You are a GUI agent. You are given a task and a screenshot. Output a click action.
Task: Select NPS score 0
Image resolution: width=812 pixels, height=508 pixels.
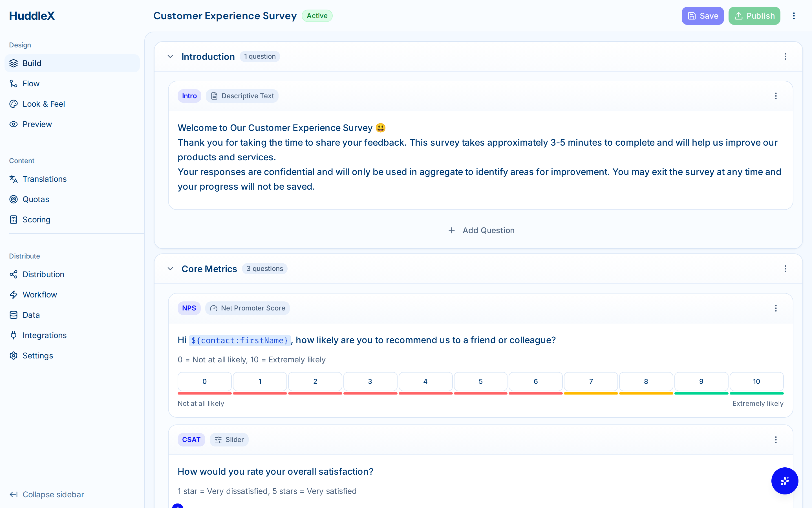[x=204, y=382]
